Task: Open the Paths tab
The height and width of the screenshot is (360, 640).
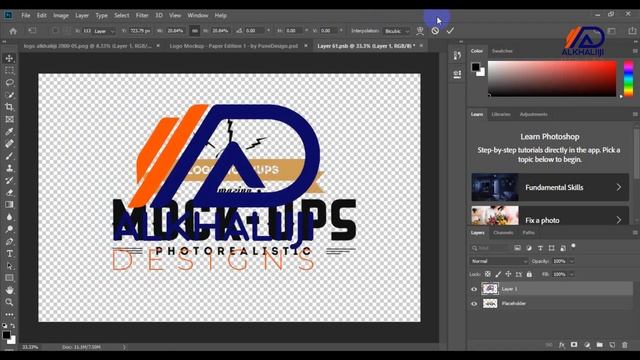Action: coord(528,233)
